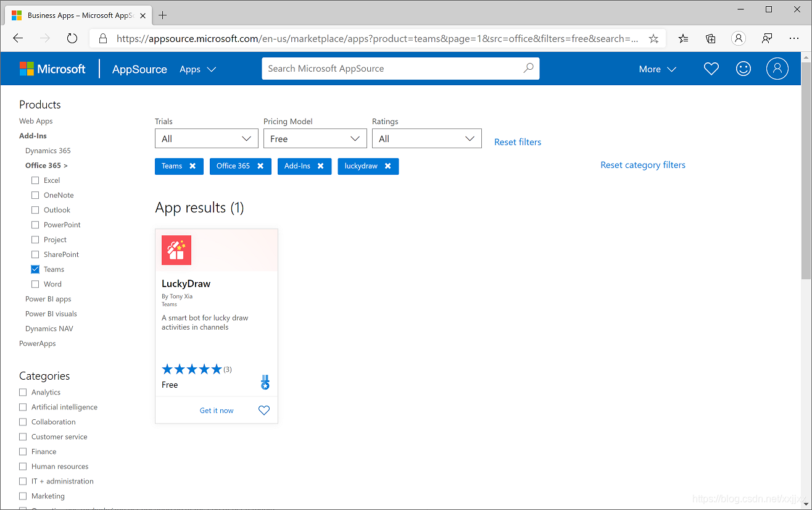812x510 pixels.
Task: Open the AppSource account sign-in icon
Action: coord(777,69)
